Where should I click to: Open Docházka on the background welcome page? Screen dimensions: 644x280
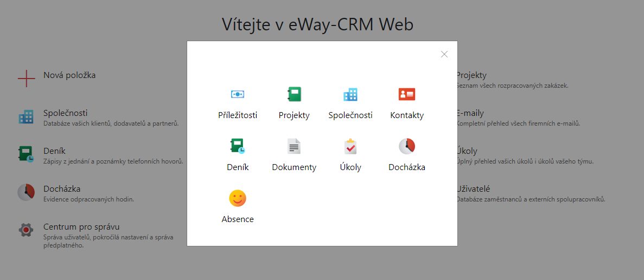pos(62,189)
